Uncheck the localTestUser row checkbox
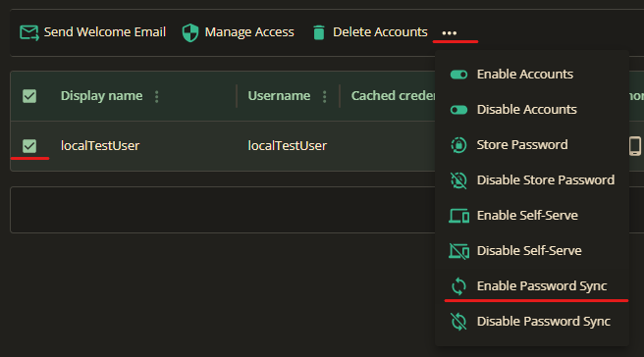 29,146
